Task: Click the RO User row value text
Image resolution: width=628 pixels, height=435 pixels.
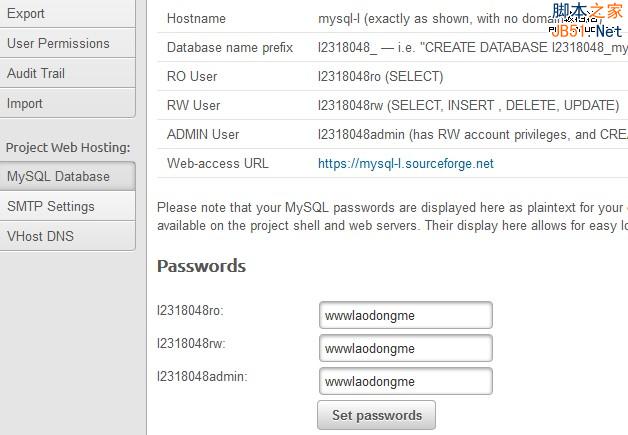Action: 380,77
